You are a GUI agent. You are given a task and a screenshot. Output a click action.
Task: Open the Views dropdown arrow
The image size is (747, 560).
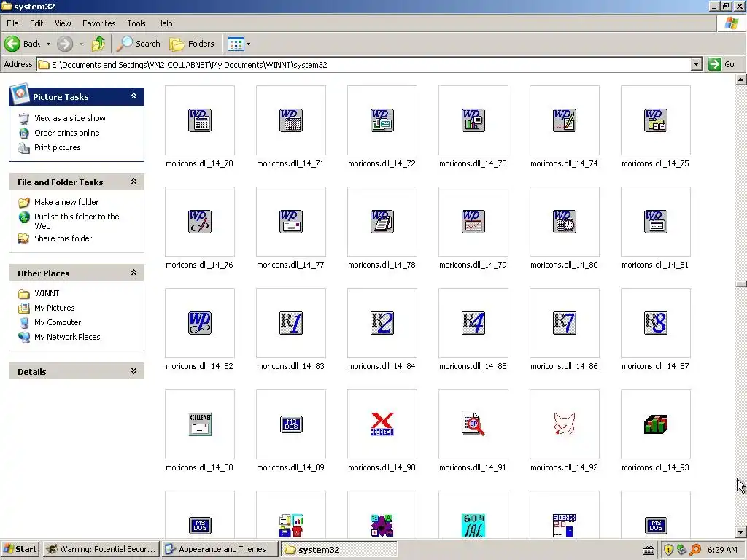(x=248, y=44)
